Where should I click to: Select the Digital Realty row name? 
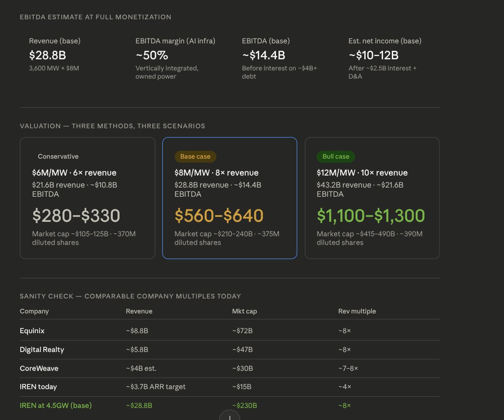pyautogui.click(x=42, y=350)
